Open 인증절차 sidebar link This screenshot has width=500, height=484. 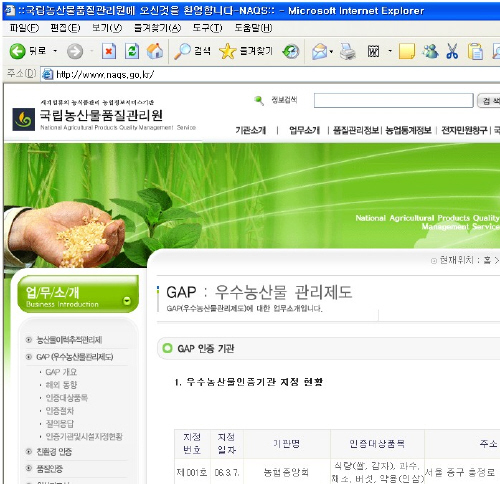click(60, 411)
